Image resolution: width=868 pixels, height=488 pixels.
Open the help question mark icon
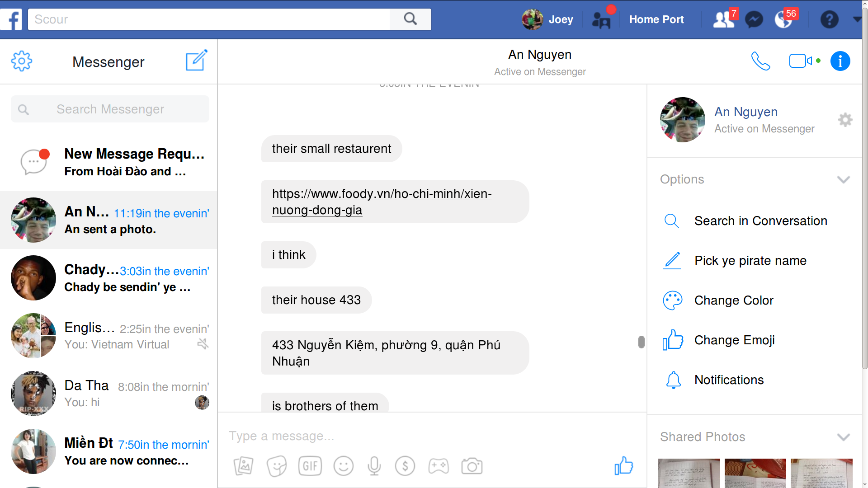[829, 19]
